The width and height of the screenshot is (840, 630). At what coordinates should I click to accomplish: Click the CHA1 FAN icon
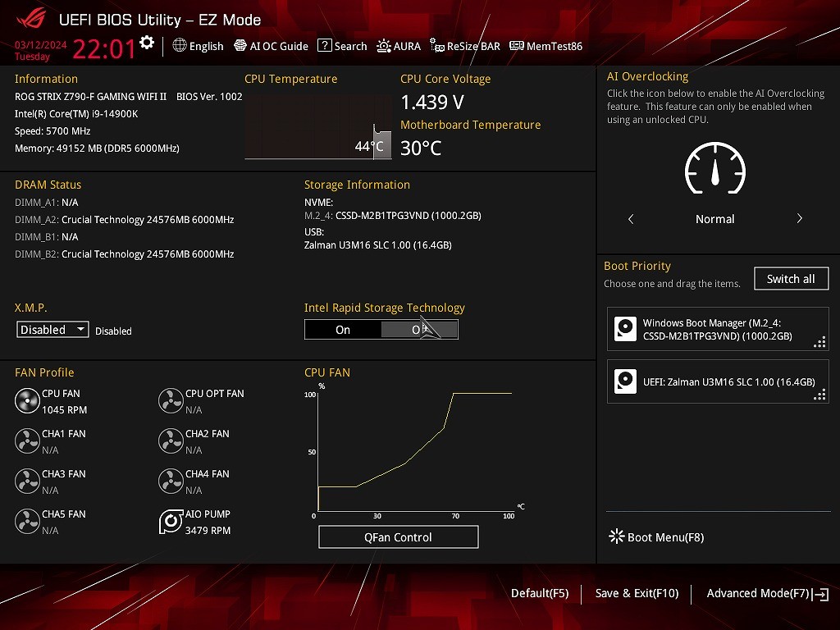tap(27, 441)
